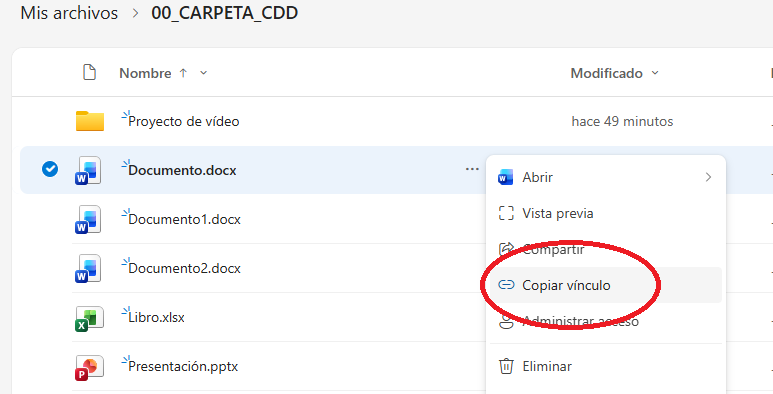
Task: Choose Abrir in the context menu
Action: click(x=605, y=177)
